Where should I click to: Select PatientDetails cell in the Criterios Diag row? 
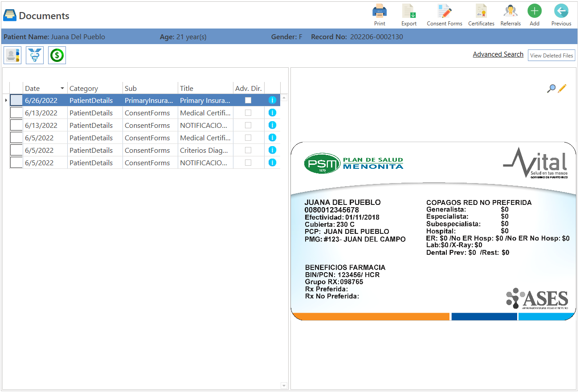(x=95, y=150)
